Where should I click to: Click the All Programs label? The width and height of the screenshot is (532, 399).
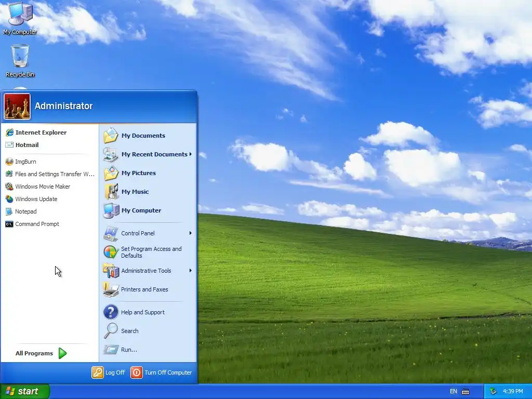[x=34, y=353]
